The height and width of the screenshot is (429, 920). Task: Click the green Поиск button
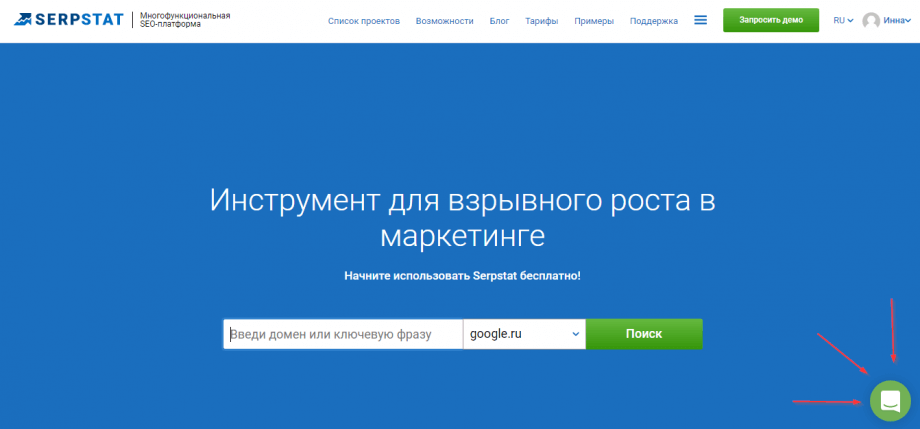point(644,334)
